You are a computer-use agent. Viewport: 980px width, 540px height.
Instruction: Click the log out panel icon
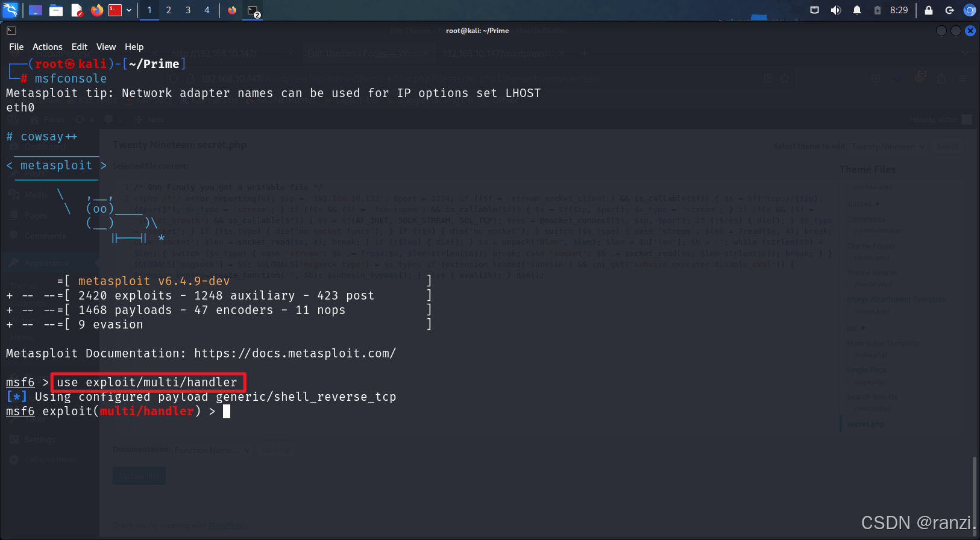coord(949,10)
